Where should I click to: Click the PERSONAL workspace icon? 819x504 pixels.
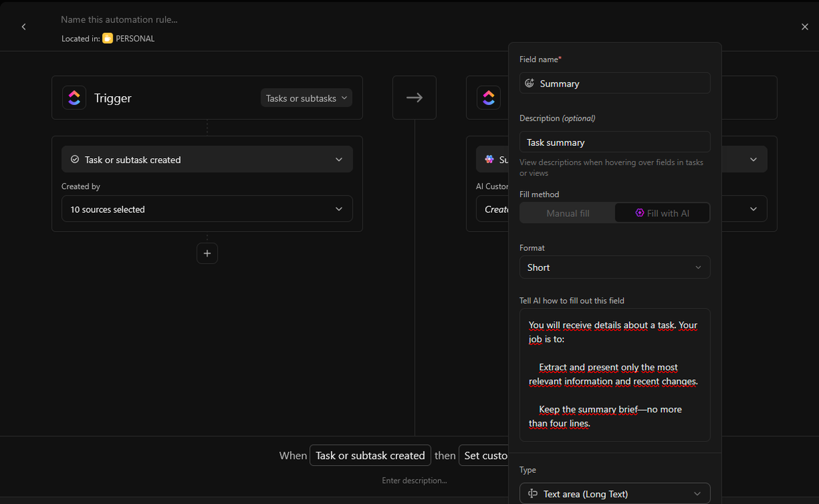pyautogui.click(x=107, y=39)
